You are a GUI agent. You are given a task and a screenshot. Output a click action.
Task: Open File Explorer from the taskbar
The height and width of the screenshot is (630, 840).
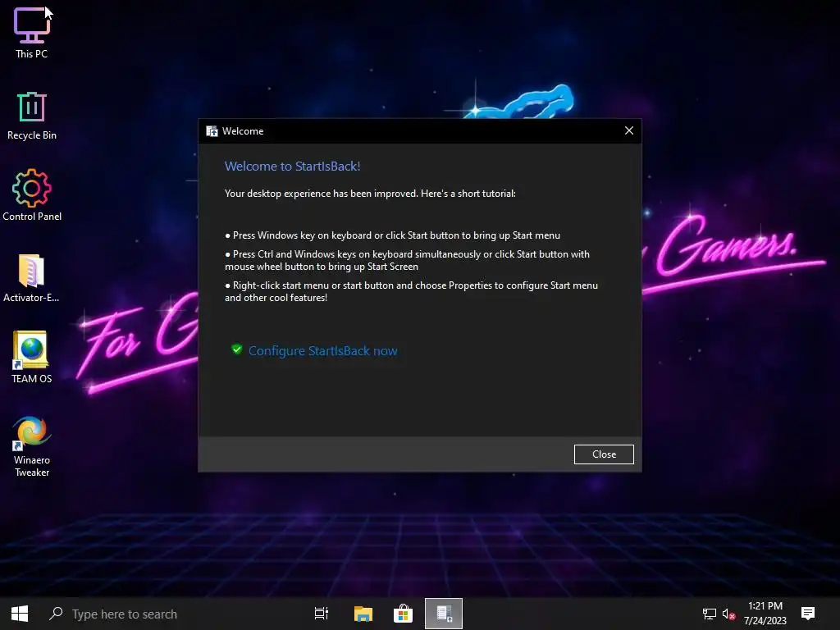click(x=363, y=614)
